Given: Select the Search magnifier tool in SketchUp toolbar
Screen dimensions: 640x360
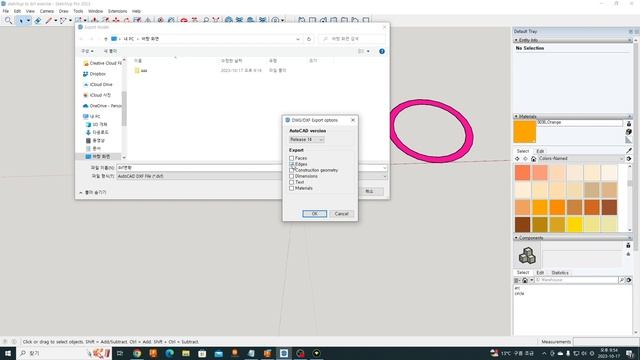Looking at the screenshot, I should 8,20.
